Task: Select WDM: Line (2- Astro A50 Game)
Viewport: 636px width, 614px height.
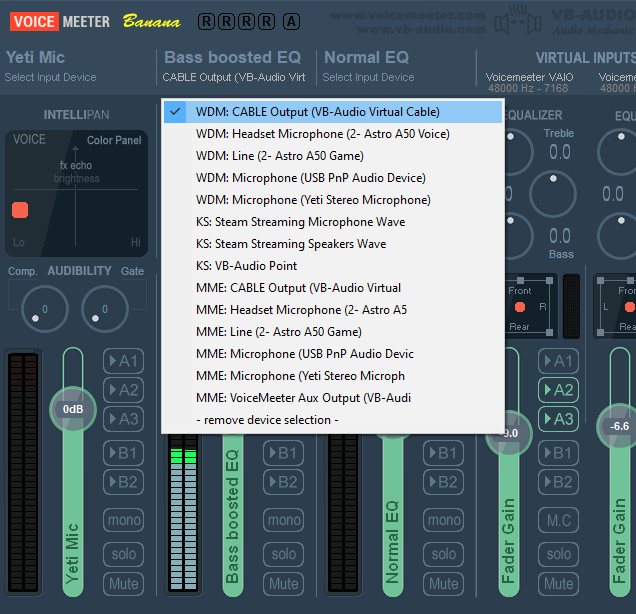Action: point(333,156)
